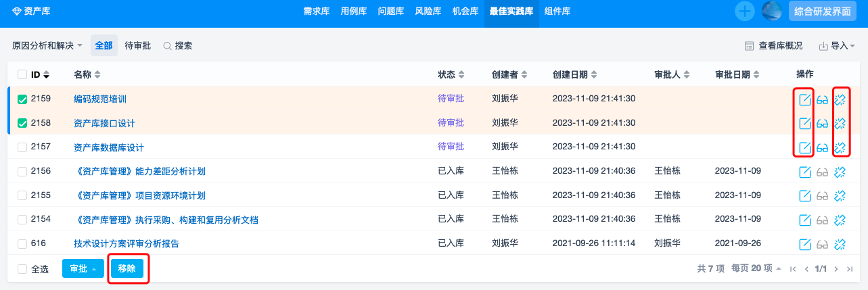Open the 导入 import dropdown

click(837, 46)
